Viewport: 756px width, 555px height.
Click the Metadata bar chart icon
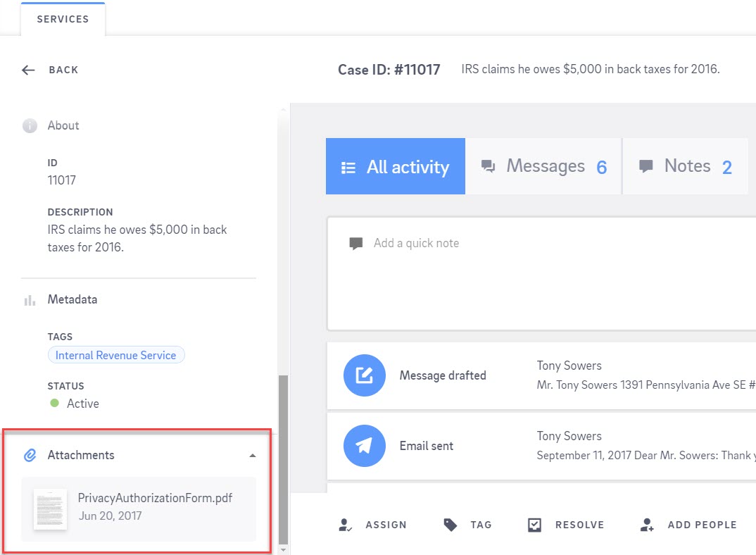pyautogui.click(x=30, y=300)
